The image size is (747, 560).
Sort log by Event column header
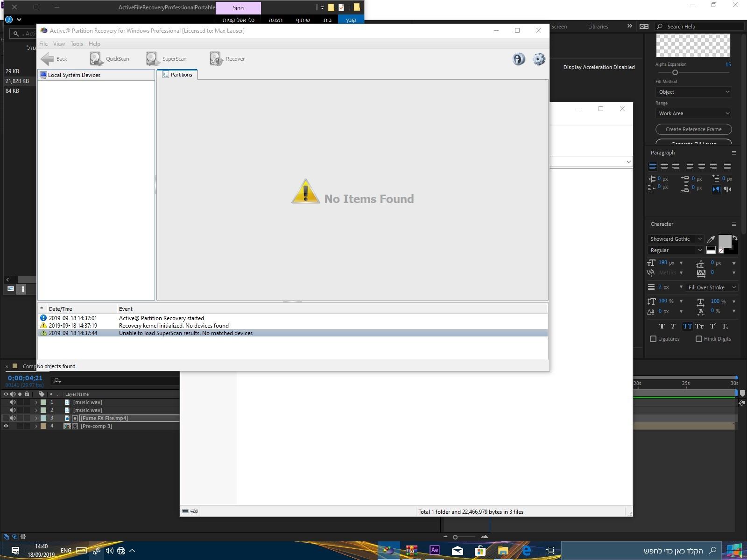pyautogui.click(x=331, y=309)
